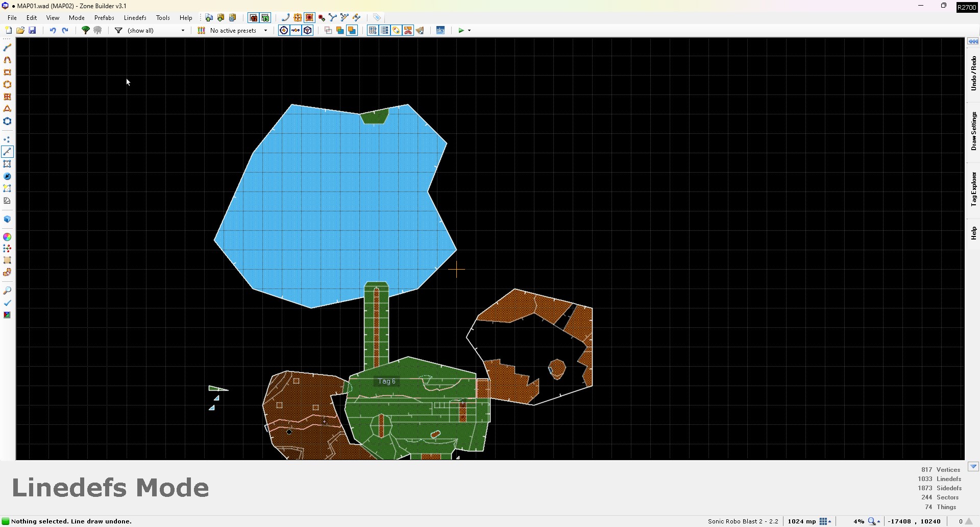Collapse the info panel with blue triangle
This screenshot has width=980, height=527.
click(x=973, y=467)
